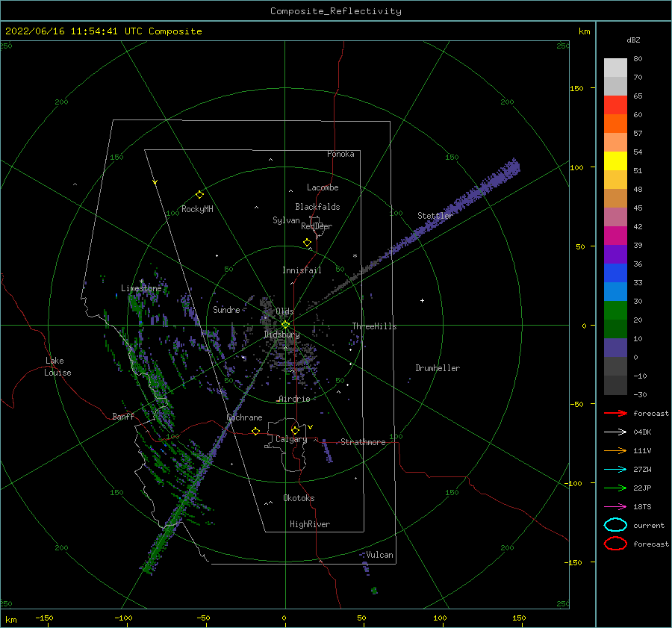
Task: Click the magenta 39-42 dBZ color swatch
Action: tap(615, 235)
